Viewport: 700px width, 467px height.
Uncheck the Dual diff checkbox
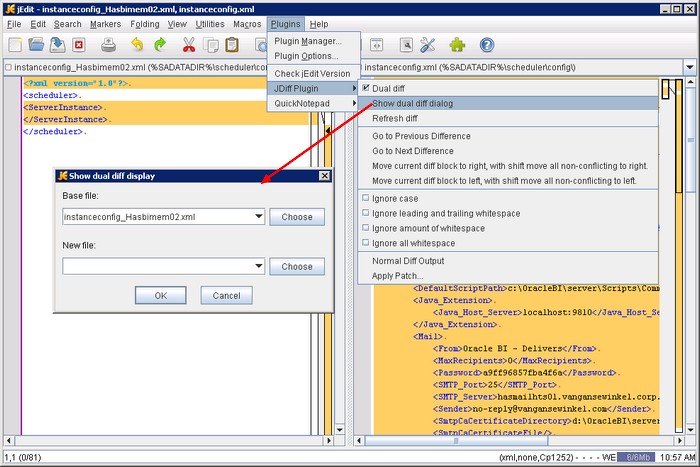click(365, 89)
